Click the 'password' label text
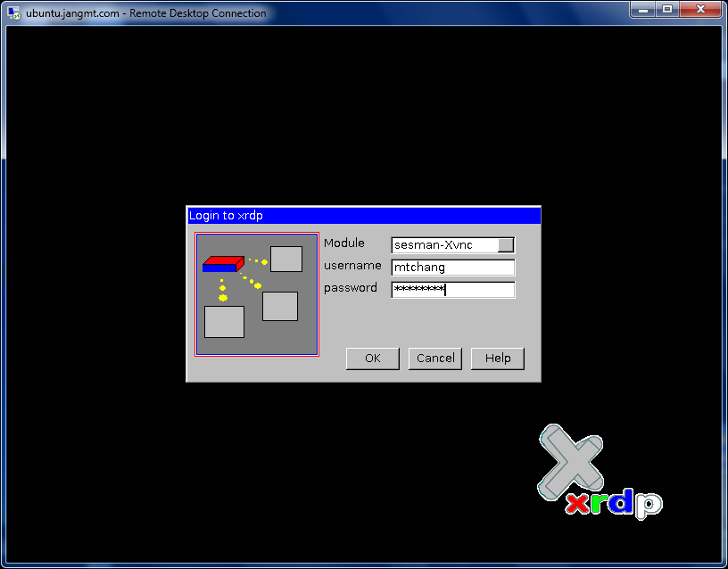This screenshot has width=728, height=569. point(351,288)
